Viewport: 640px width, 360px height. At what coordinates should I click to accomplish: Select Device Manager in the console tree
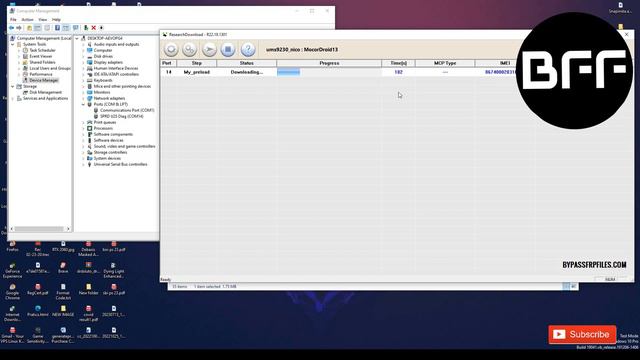coord(44,80)
